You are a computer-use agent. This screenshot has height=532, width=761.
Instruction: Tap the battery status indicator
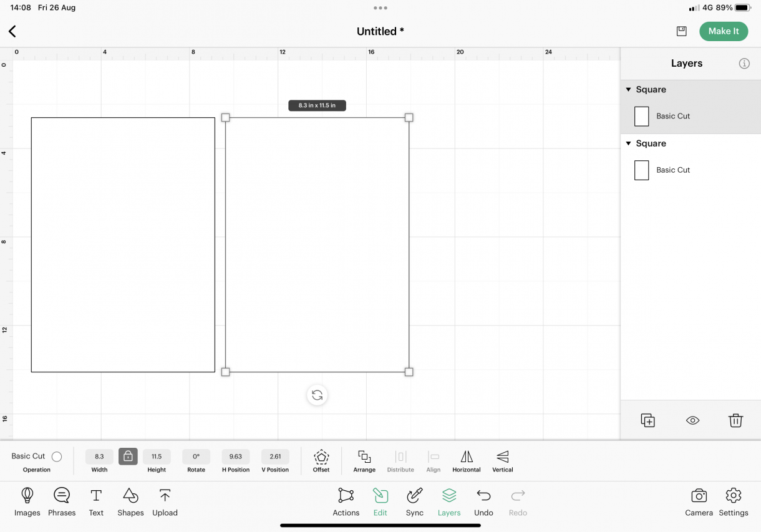point(742,8)
